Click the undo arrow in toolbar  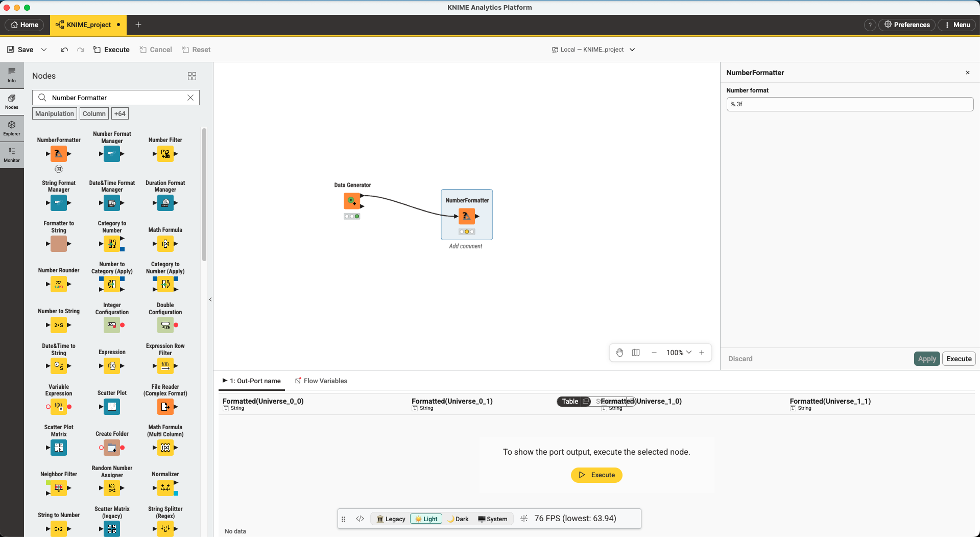click(x=64, y=50)
